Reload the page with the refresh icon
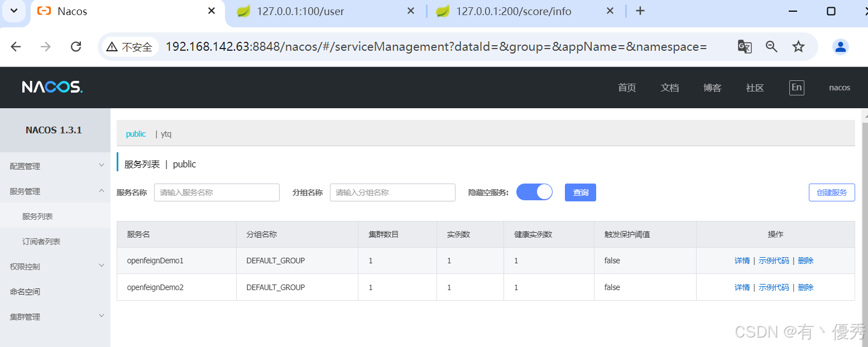This screenshot has height=347, width=868. click(x=75, y=47)
